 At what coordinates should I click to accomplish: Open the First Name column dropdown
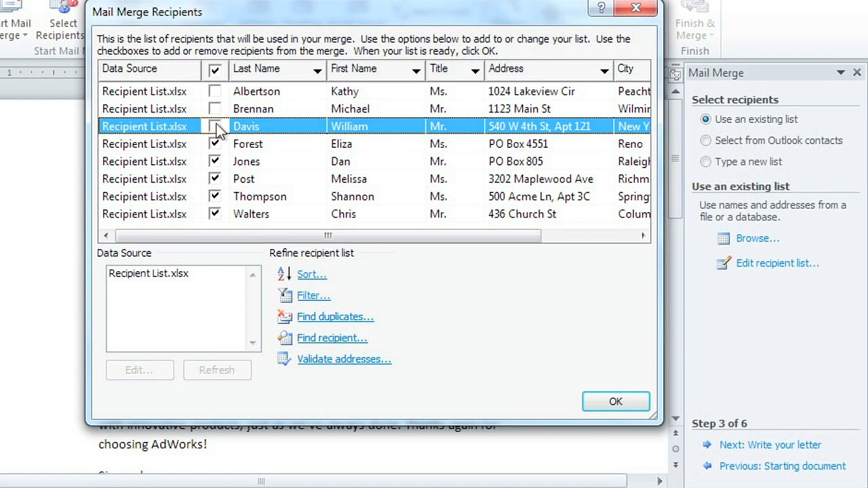(416, 70)
